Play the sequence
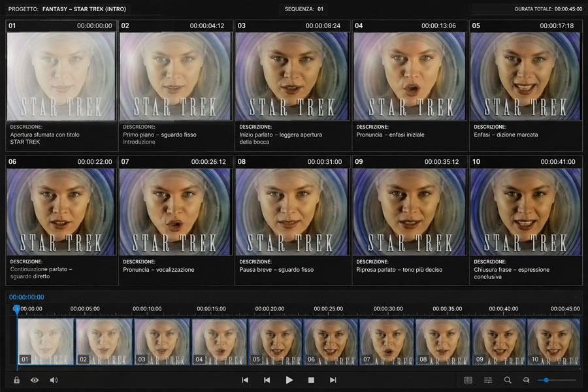The height and width of the screenshot is (392, 588). click(289, 380)
